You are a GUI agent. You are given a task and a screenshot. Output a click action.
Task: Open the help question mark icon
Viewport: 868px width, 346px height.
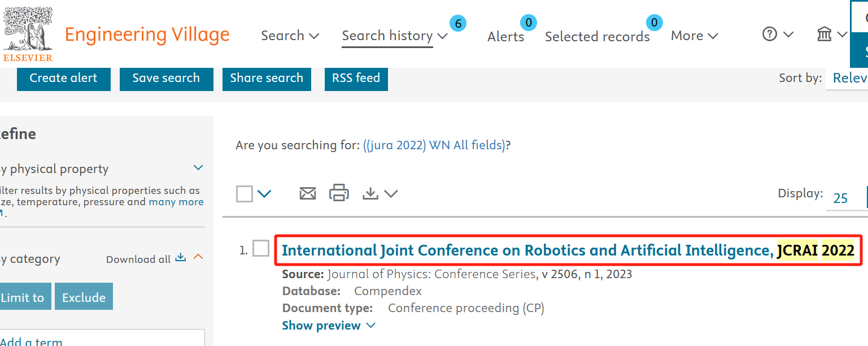pos(770,34)
